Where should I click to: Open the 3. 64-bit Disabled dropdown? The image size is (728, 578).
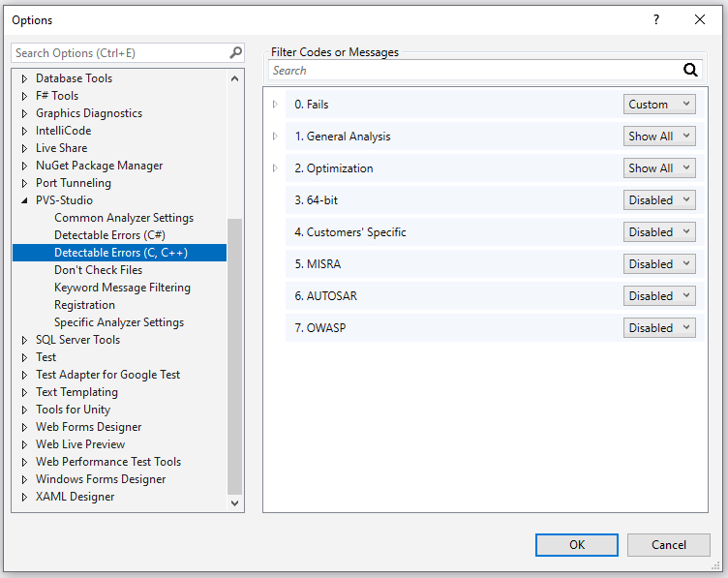pyautogui.click(x=659, y=200)
